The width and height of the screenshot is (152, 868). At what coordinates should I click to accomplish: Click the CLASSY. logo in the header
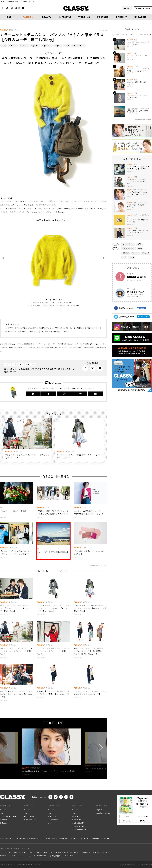point(76,8)
